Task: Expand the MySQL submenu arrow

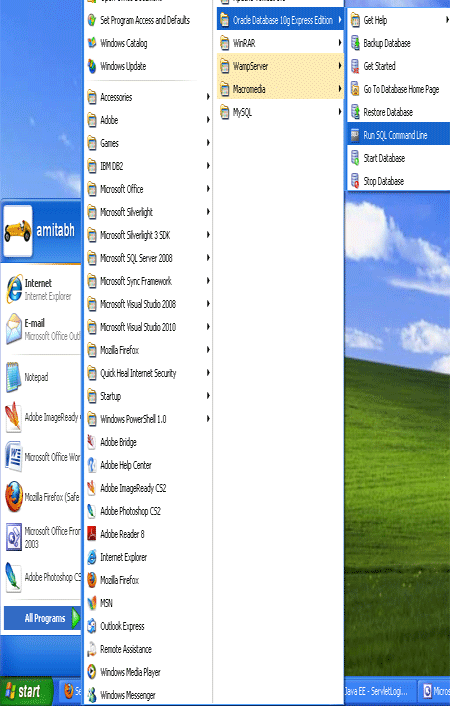Action: [x=340, y=112]
